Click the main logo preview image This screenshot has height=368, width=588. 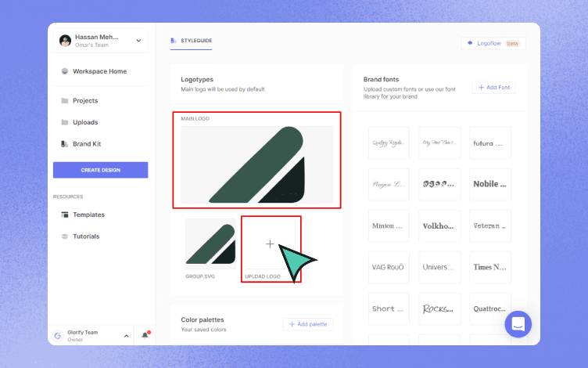tap(257, 165)
